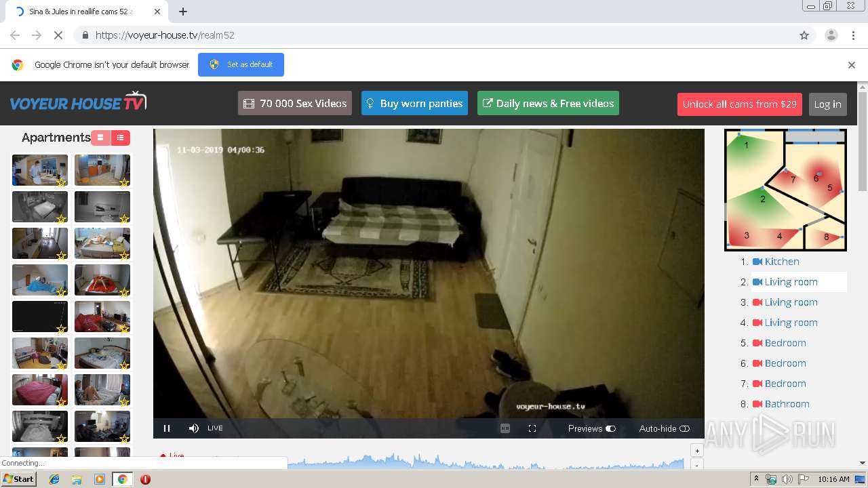This screenshot has width=868, height=488.
Task: Click zone 3 on the floor plan
Action: (747, 236)
